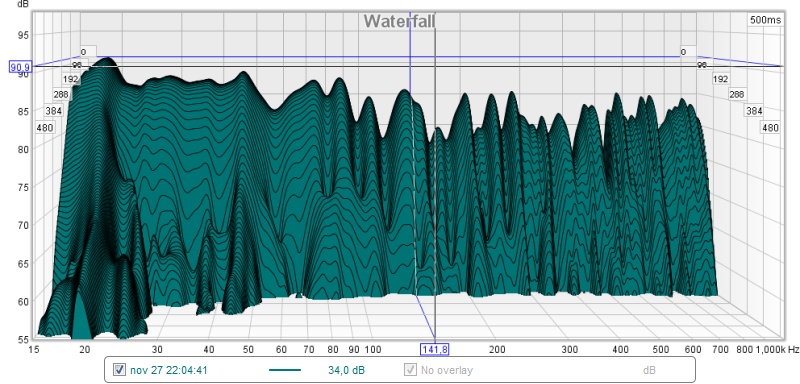800x384 pixels.
Task: Click the 95 dB axis label
Action: click(24, 35)
